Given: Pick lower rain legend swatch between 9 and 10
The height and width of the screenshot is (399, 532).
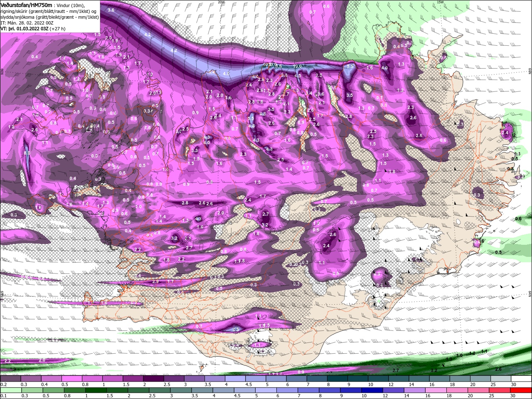Looking at the screenshot, I should [351, 390].
